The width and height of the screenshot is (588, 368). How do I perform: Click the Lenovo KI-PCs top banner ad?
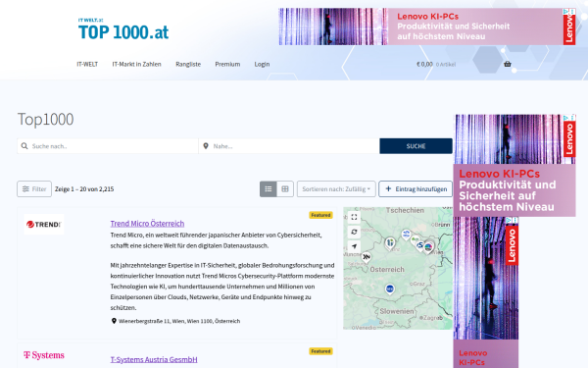tap(427, 26)
